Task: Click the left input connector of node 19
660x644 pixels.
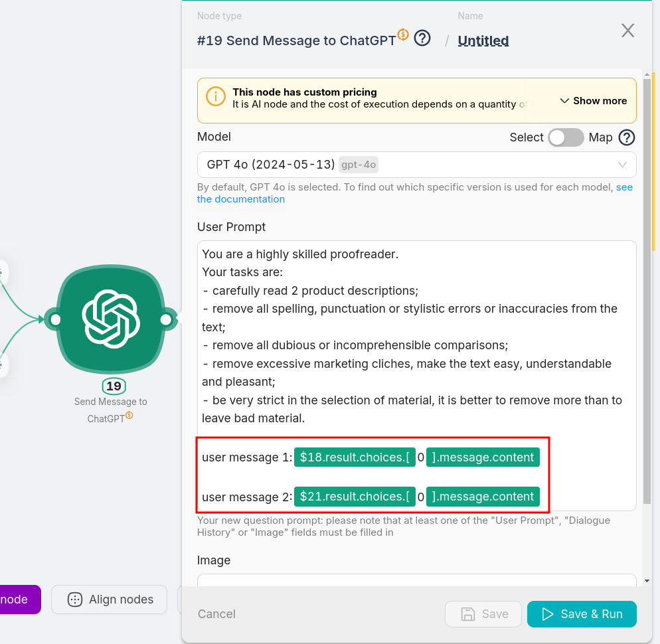Action: 55,319
